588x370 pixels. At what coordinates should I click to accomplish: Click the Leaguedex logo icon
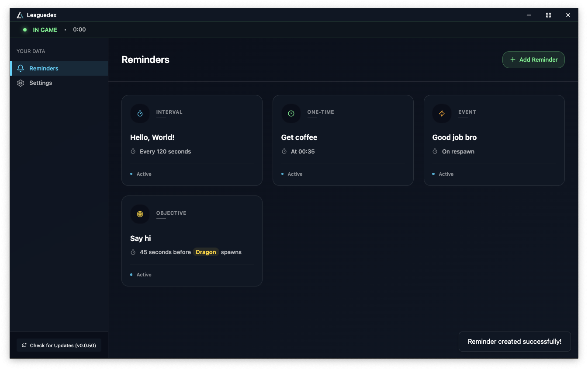[20, 15]
